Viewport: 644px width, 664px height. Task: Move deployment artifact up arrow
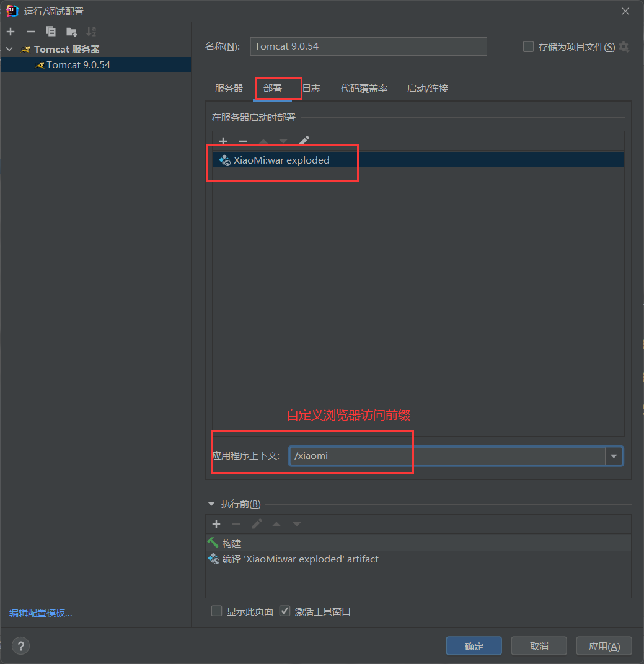click(x=263, y=141)
